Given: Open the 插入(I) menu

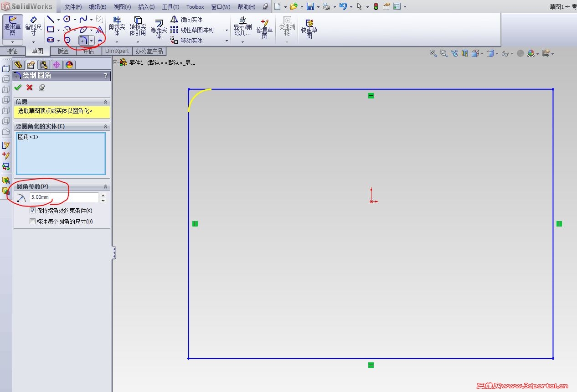Looking at the screenshot, I should tap(146, 7).
